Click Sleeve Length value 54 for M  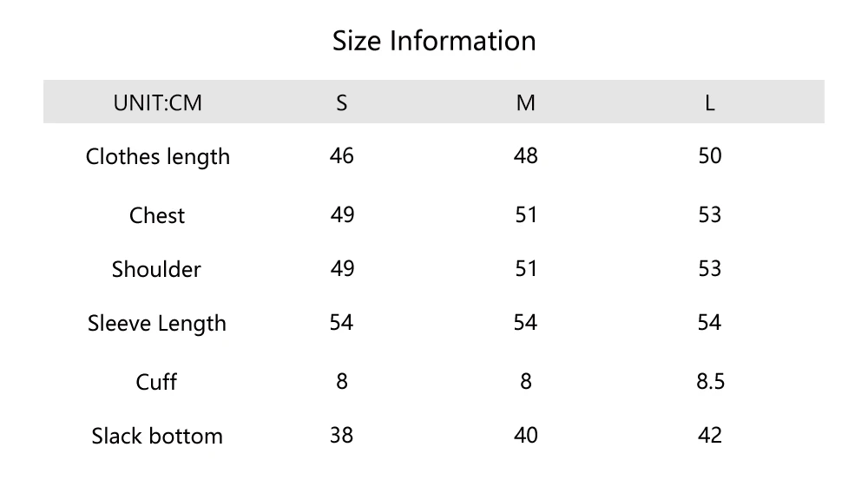(526, 322)
